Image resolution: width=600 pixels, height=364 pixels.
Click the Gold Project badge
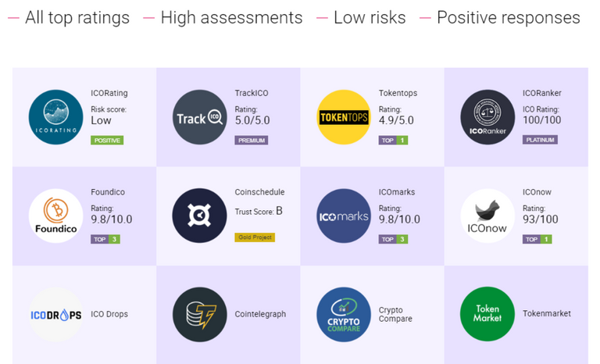tap(255, 237)
